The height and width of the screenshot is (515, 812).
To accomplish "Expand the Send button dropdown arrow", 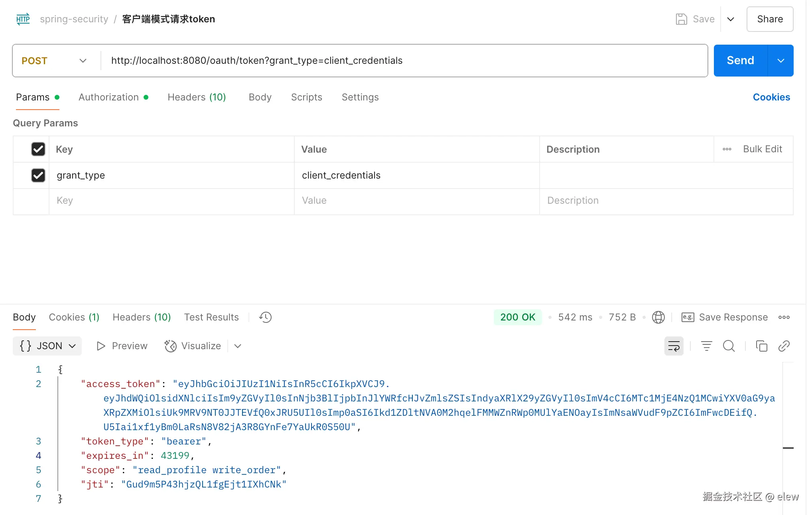I will [x=780, y=61].
